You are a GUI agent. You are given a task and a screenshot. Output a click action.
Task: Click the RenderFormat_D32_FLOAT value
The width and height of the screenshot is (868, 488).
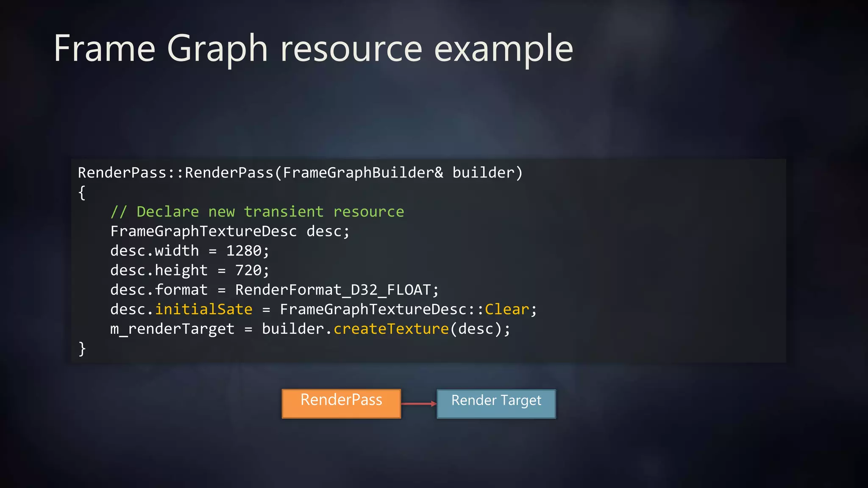[333, 290]
